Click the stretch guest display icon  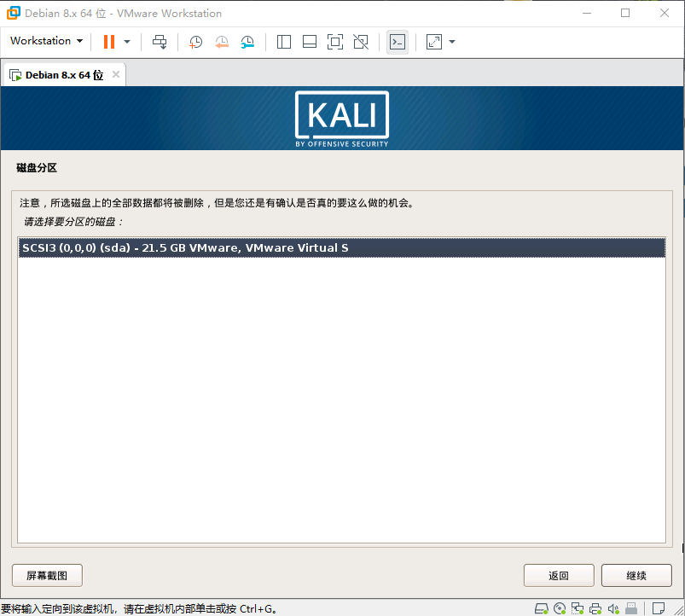pos(434,42)
